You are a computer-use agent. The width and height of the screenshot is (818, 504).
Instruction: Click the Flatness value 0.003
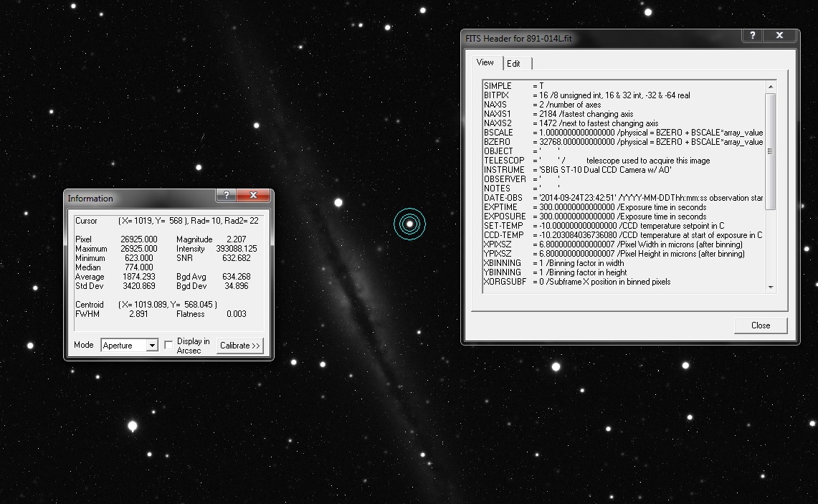coord(237,314)
